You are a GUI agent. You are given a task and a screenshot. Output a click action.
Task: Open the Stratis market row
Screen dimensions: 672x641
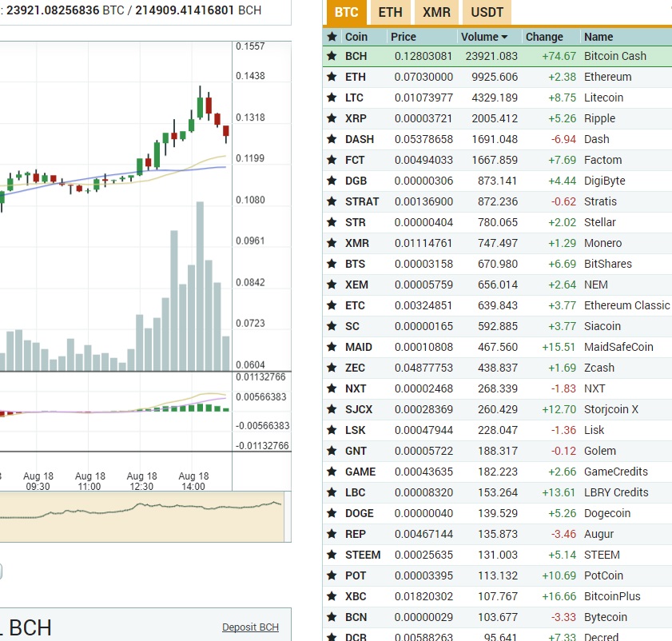497,201
